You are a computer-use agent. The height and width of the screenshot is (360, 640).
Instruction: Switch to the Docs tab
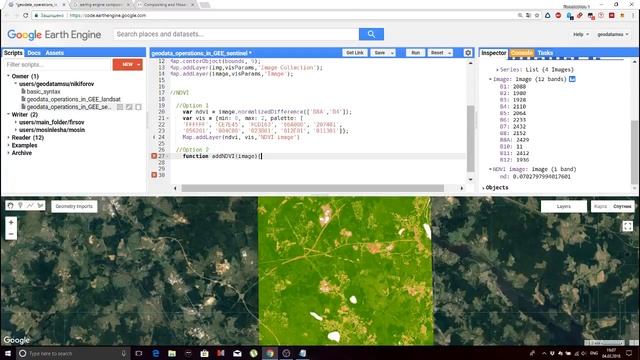coord(34,53)
